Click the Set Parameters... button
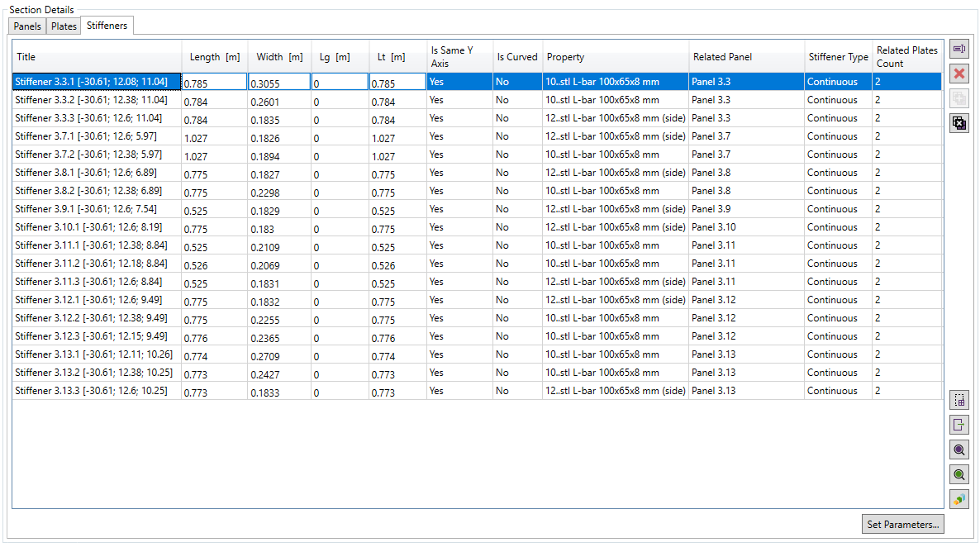Screen dimensions: 980x547 coord(902,524)
